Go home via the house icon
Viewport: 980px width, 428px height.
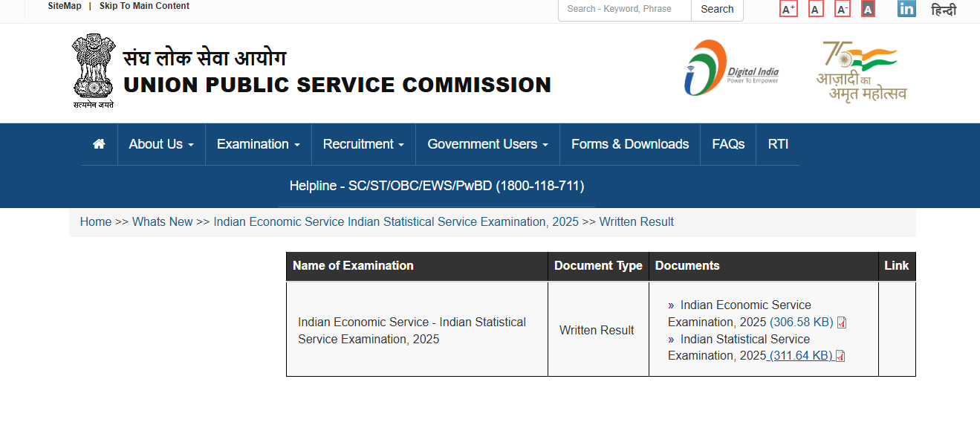(x=99, y=144)
